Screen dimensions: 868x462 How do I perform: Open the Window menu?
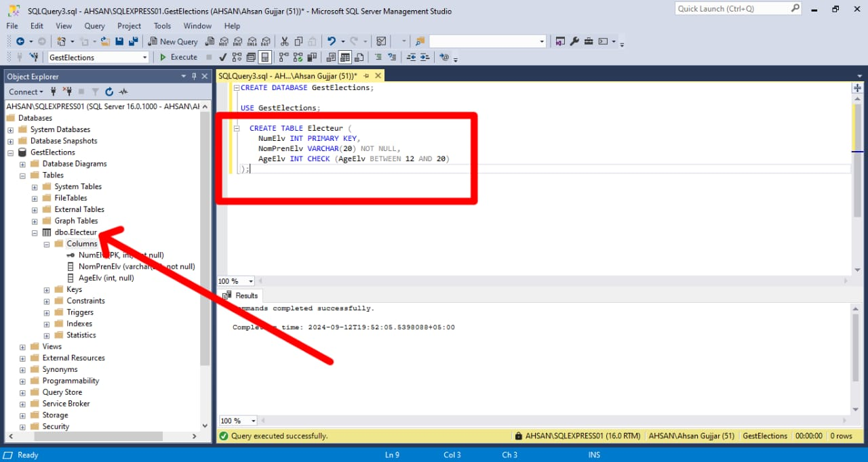197,26
